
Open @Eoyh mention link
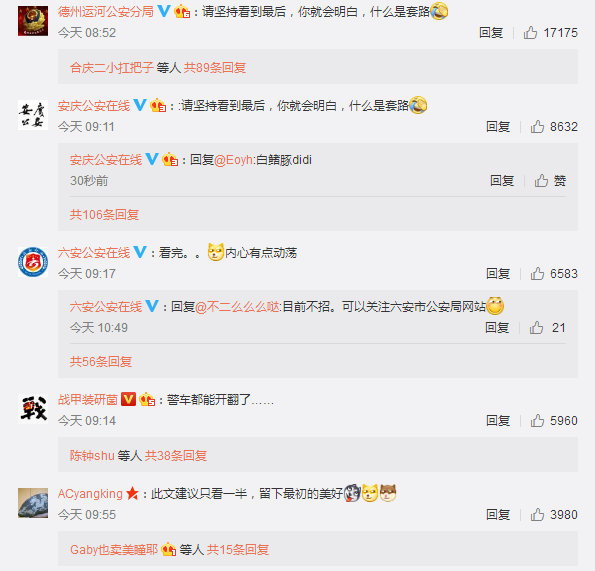(233, 160)
